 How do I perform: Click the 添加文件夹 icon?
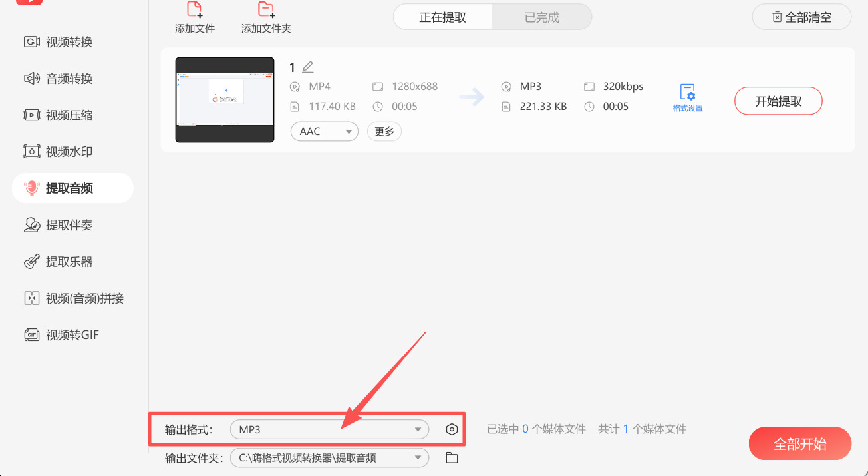[x=266, y=9]
